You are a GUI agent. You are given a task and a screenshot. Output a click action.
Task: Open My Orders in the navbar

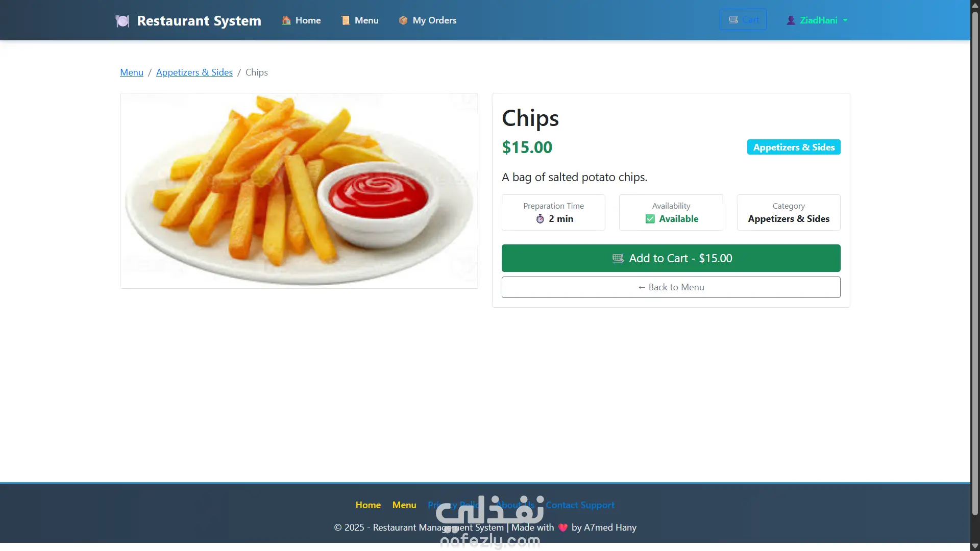(428, 20)
